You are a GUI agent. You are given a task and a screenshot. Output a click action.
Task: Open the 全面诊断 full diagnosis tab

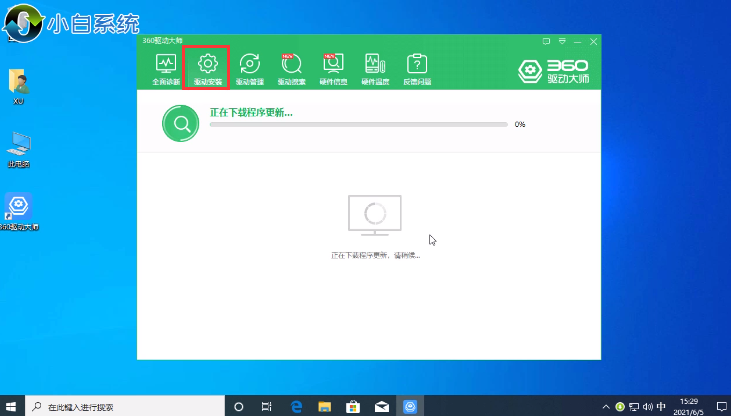(166, 69)
